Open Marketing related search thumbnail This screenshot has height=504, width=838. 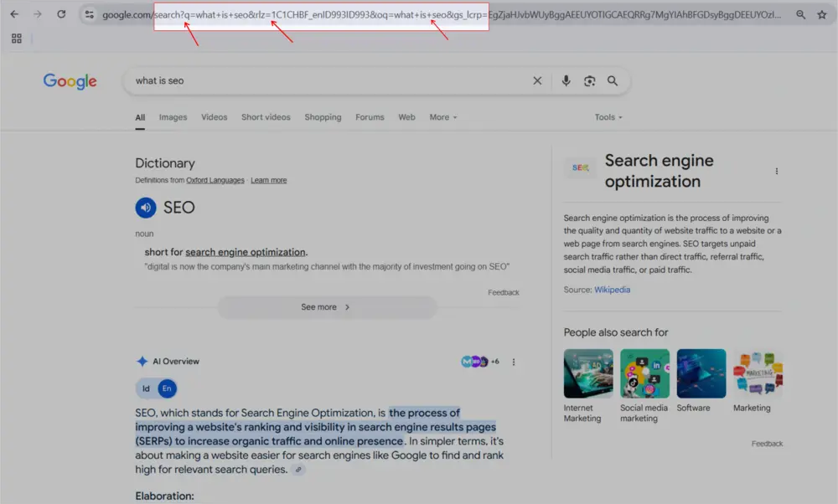(758, 373)
